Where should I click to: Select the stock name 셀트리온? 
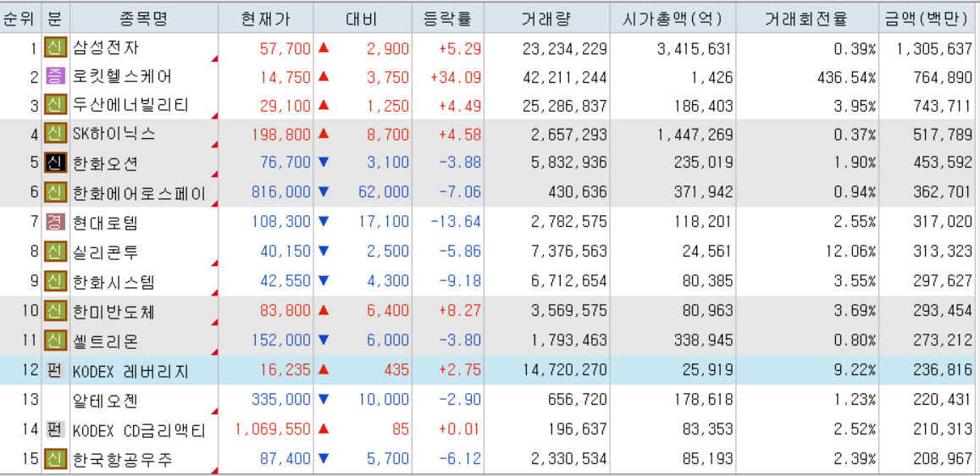(105, 340)
